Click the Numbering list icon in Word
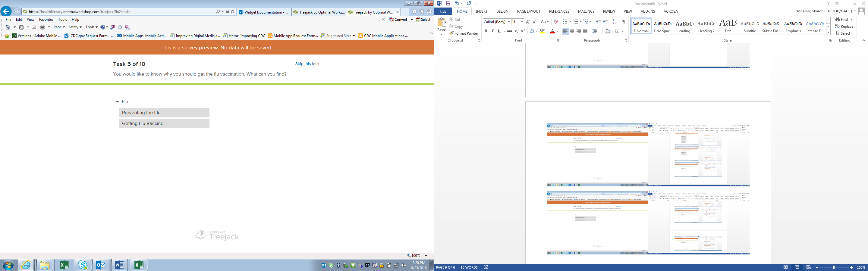This screenshot has width=868, height=271. point(576,22)
